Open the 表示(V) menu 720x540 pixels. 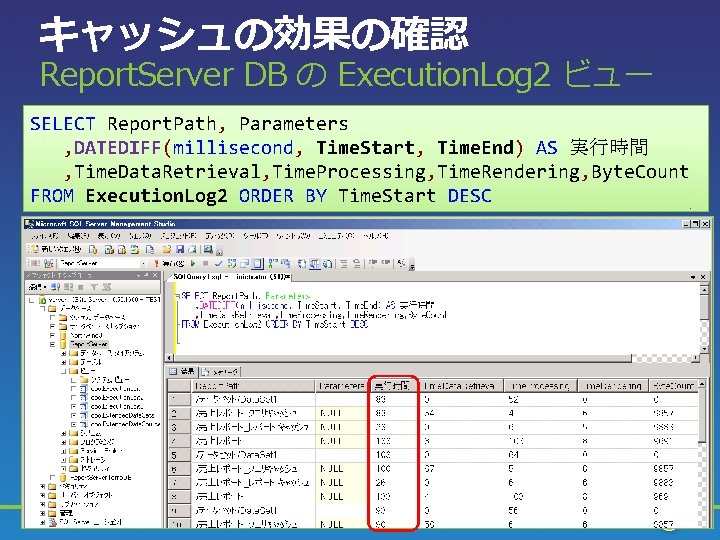point(109,236)
